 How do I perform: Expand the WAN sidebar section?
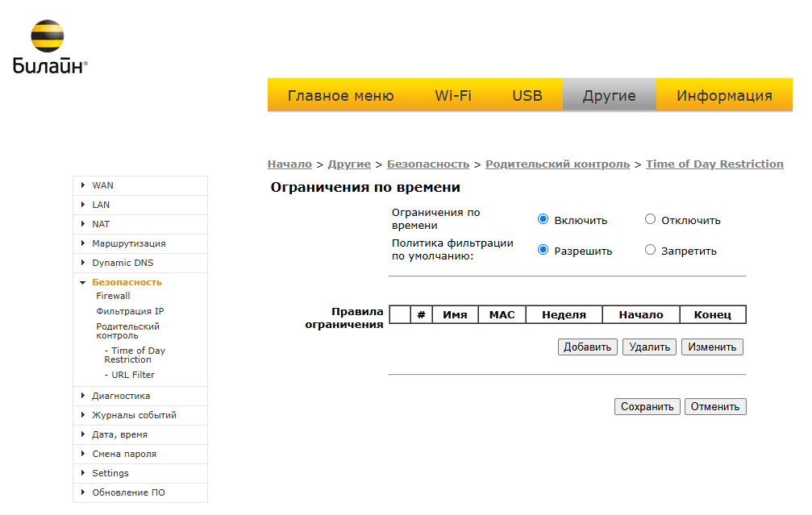83,185
